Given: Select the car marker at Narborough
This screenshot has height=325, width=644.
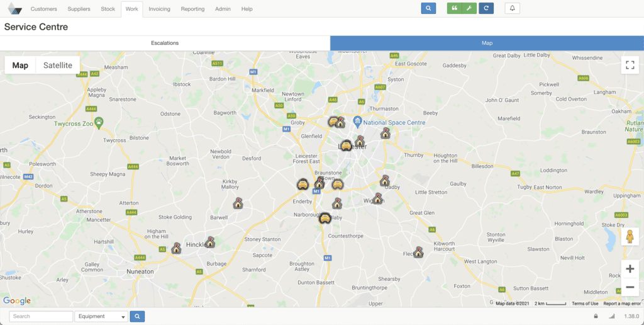Looking at the screenshot, I should [x=325, y=218].
